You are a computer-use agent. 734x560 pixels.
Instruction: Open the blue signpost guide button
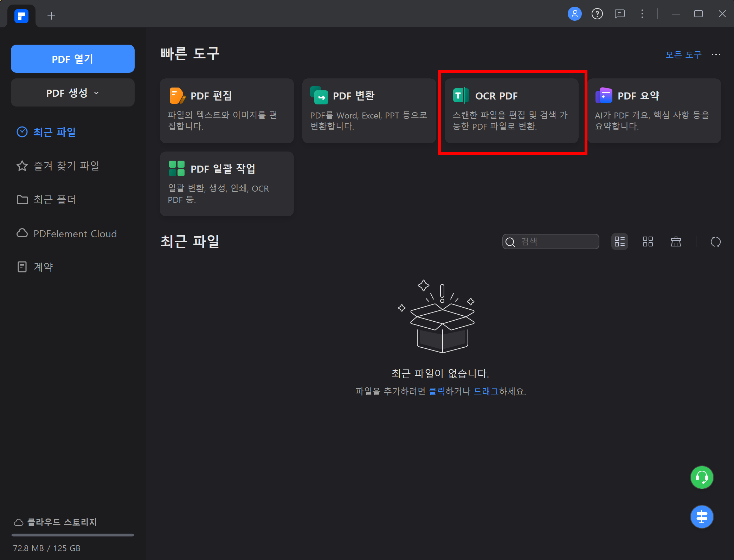(x=702, y=517)
